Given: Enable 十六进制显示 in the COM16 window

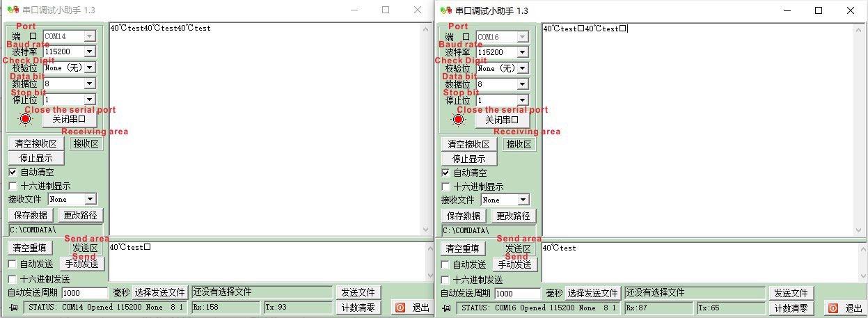Looking at the screenshot, I should coord(445,186).
